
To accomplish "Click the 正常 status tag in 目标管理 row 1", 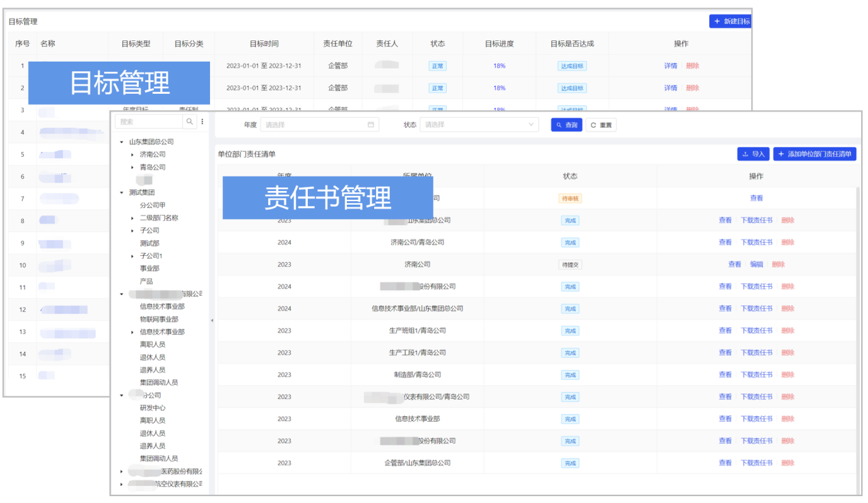I will tap(438, 66).
